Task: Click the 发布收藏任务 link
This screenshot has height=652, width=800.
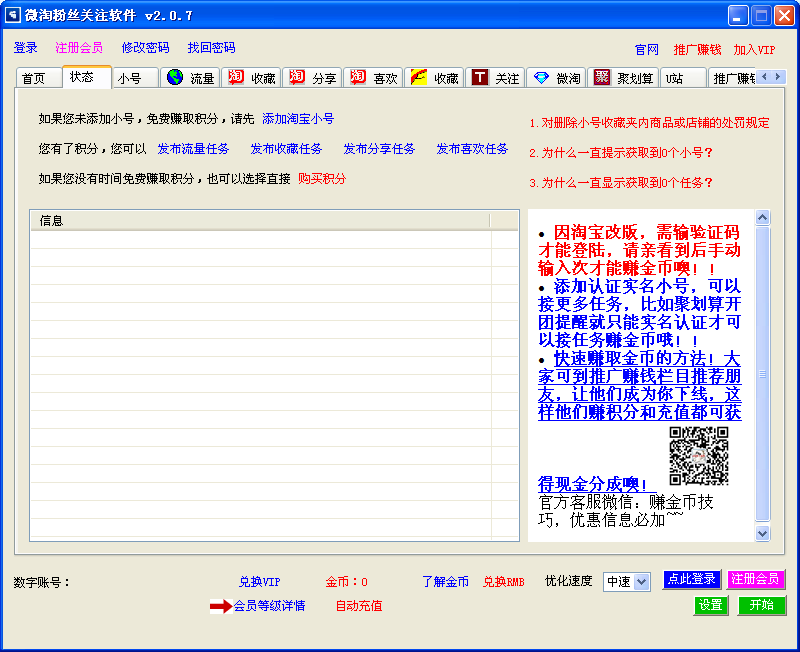Action: pos(286,149)
